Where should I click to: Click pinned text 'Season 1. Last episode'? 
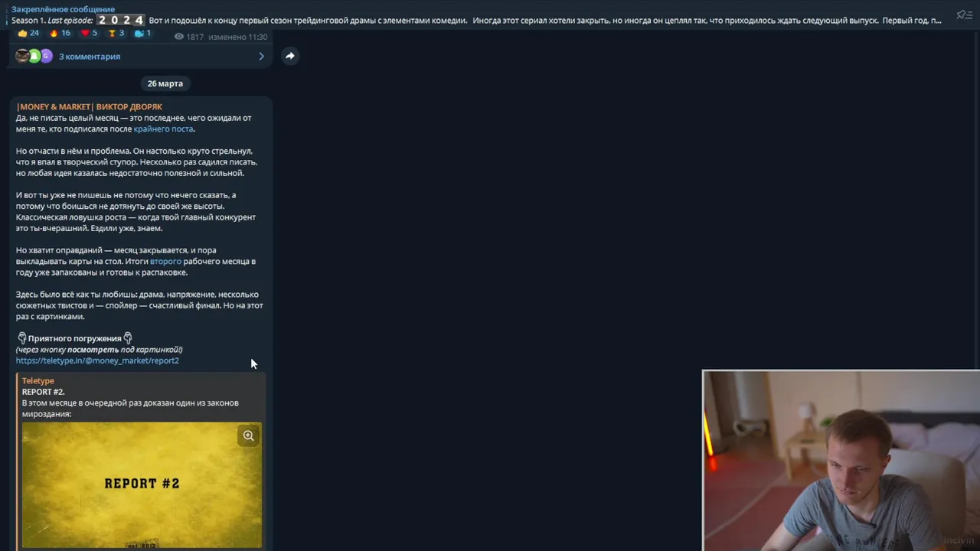pos(53,21)
